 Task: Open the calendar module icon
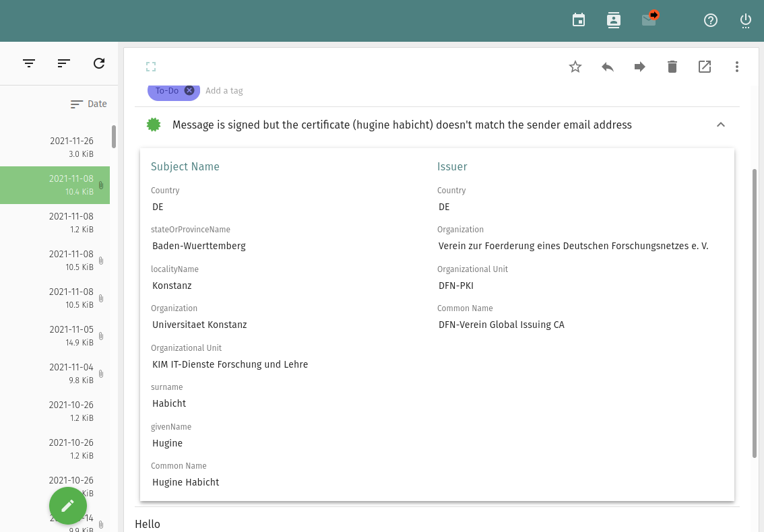pyautogui.click(x=579, y=20)
